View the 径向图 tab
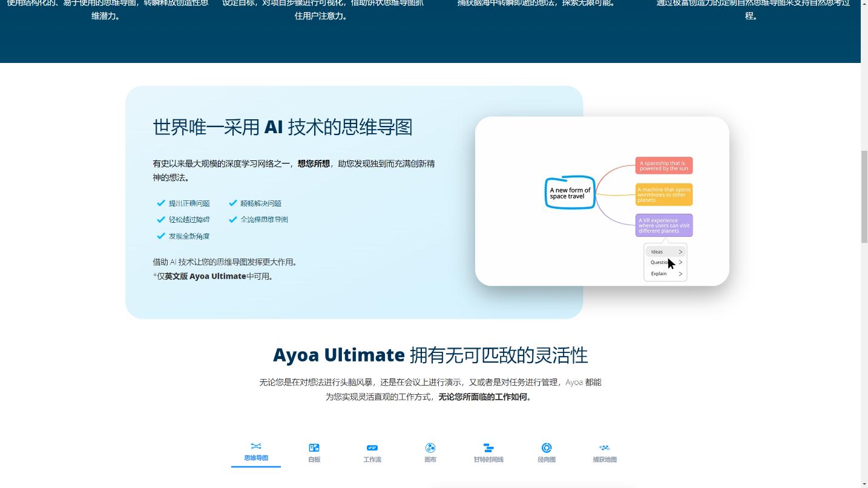Screen dimensions: 868x488 547,453
